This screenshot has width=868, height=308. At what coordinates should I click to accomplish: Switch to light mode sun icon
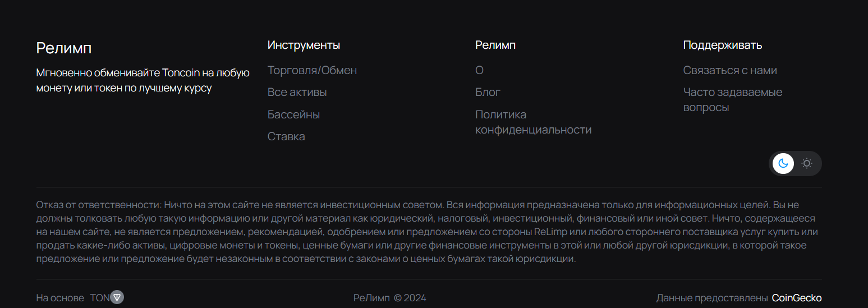click(x=807, y=163)
